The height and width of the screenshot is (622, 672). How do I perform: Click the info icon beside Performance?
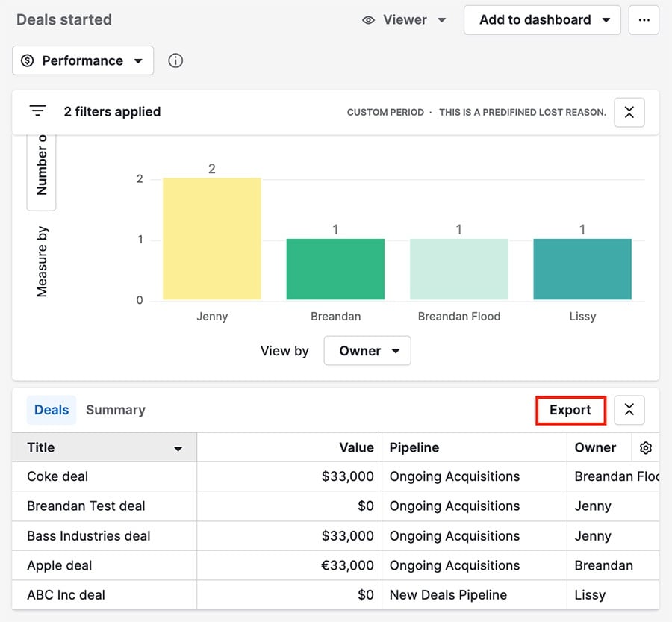[175, 60]
